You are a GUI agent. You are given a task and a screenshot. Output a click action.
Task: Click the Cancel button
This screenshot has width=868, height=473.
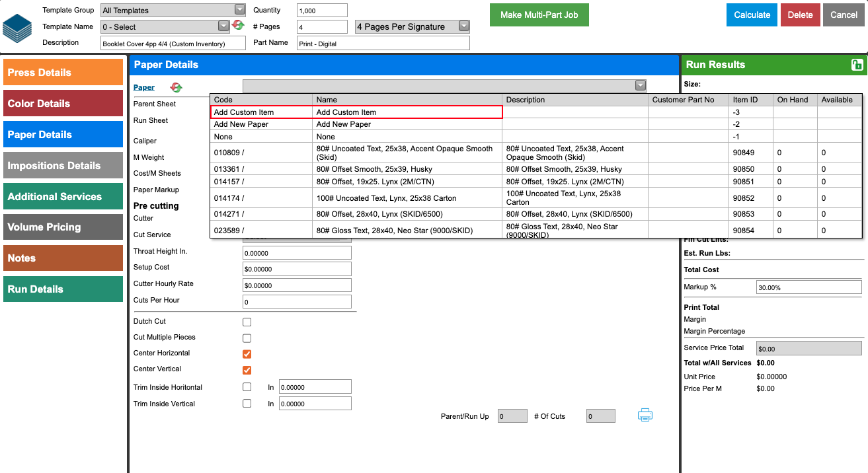coord(844,15)
